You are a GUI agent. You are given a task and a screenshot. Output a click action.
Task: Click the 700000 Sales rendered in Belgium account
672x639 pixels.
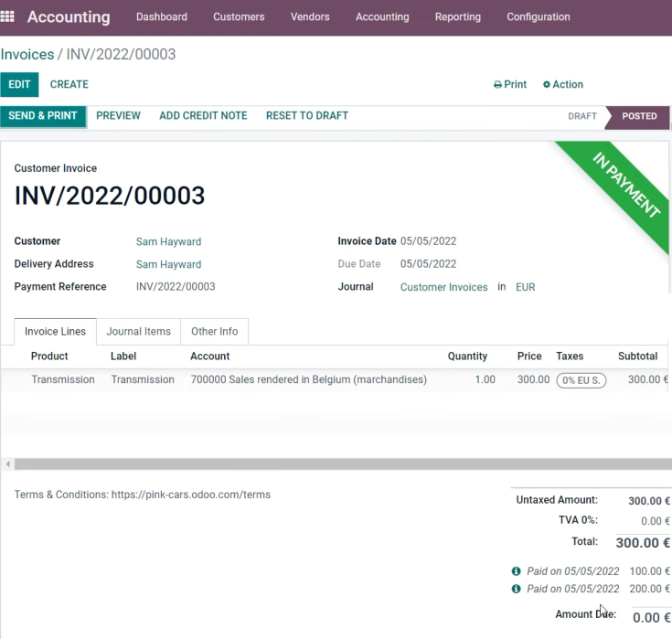[309, 379]
